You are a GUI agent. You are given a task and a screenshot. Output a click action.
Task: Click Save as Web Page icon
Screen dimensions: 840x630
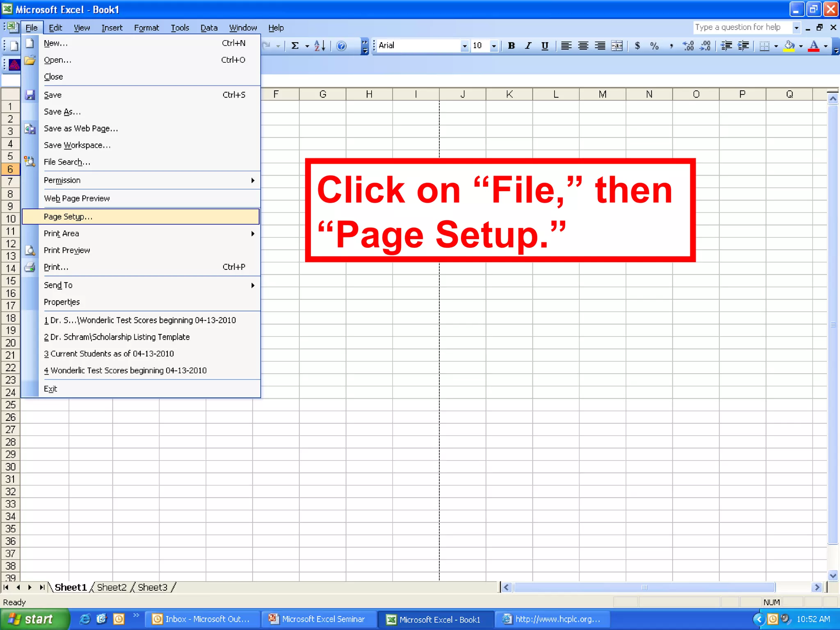click(30, 129)
